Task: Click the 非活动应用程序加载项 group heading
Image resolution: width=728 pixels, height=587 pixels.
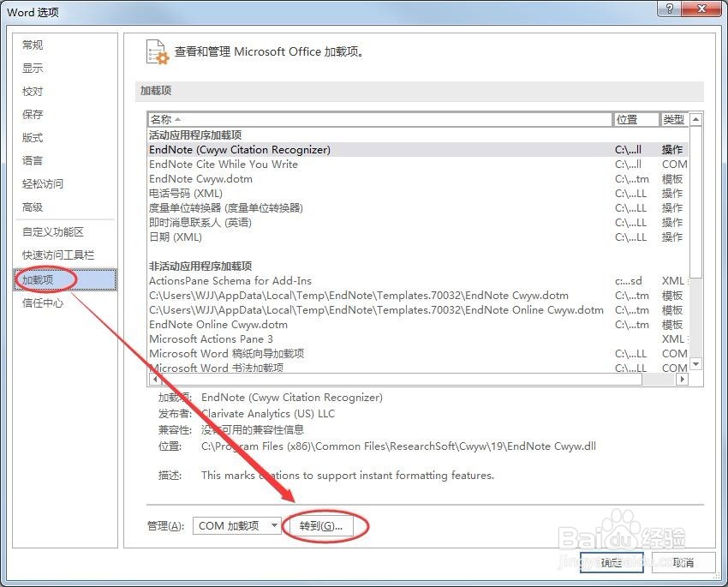Action: [x=200, y=267]
